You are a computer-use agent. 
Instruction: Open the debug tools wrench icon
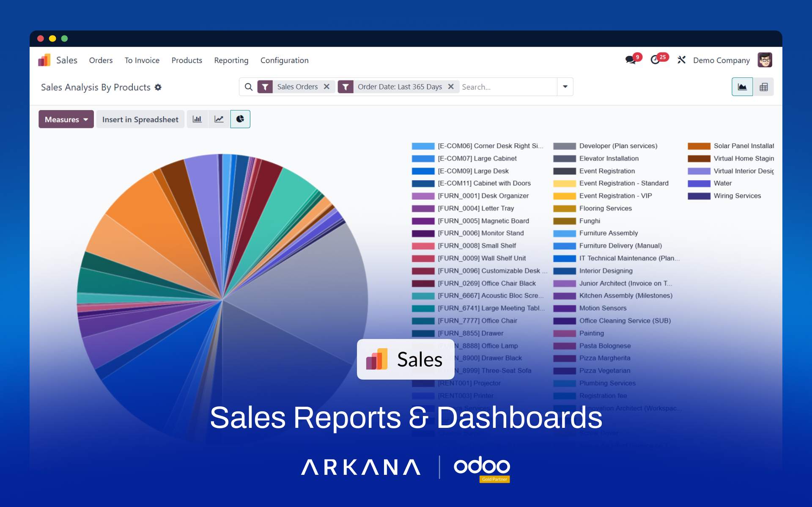(x=681, y=60)
